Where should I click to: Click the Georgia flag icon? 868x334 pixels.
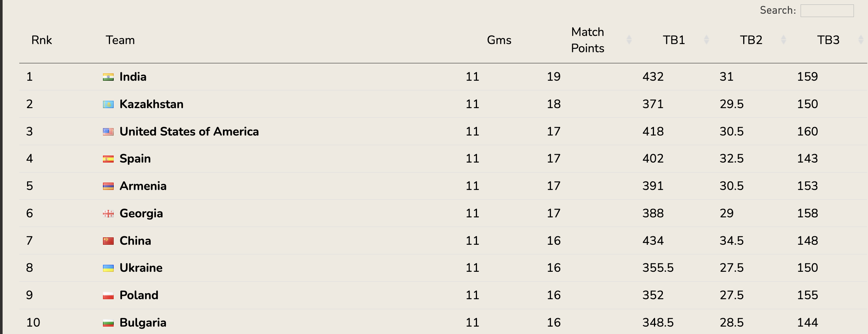pos(108,214)
